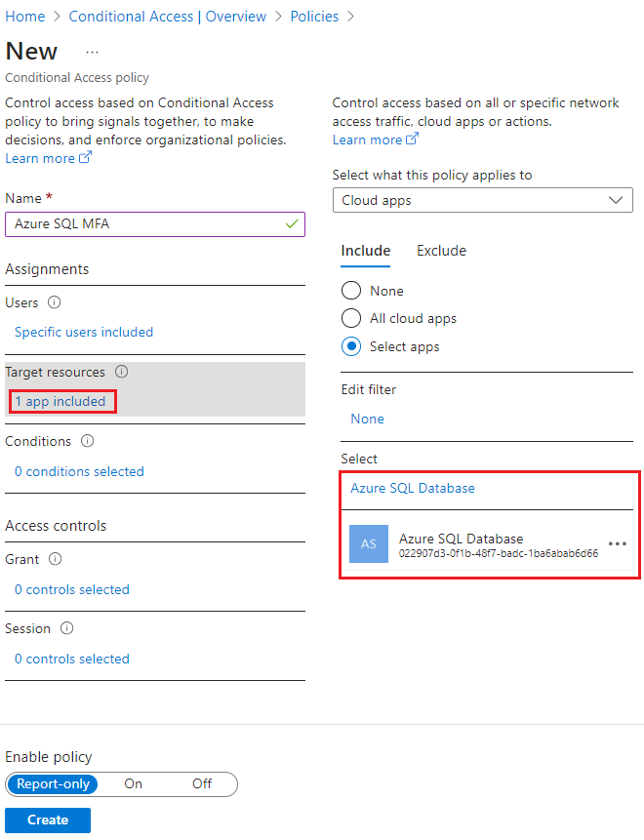This screenshot has width=644, height=840.
Task: Click the Create button
Action: [47, 820]
